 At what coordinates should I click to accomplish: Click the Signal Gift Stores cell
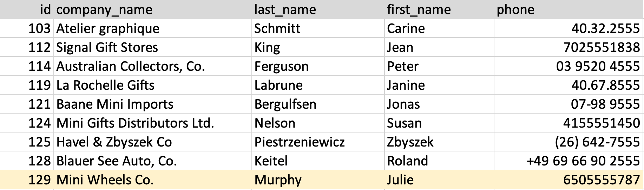107,47
